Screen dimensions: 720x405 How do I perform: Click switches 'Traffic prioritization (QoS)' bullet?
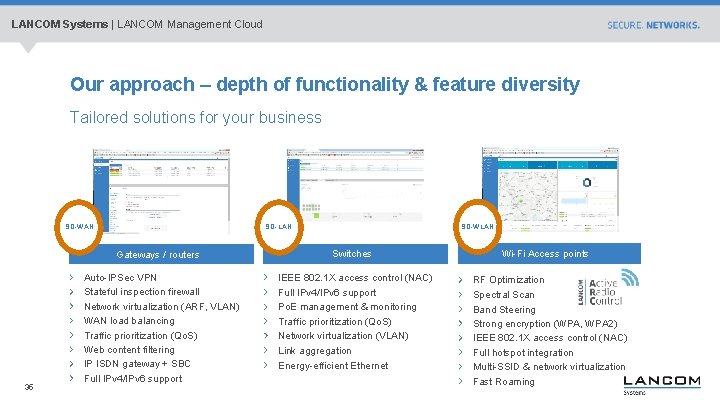click(335, 322)
